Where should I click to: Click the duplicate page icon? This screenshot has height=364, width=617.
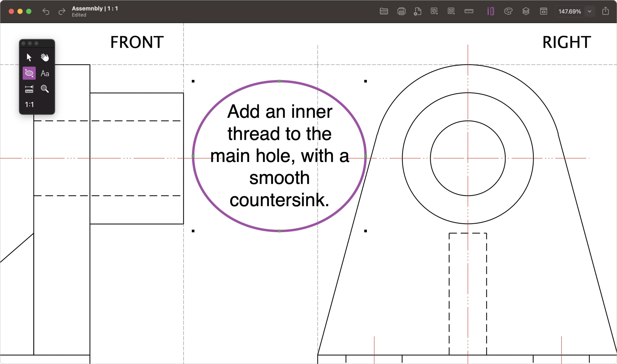pos(434,11)
